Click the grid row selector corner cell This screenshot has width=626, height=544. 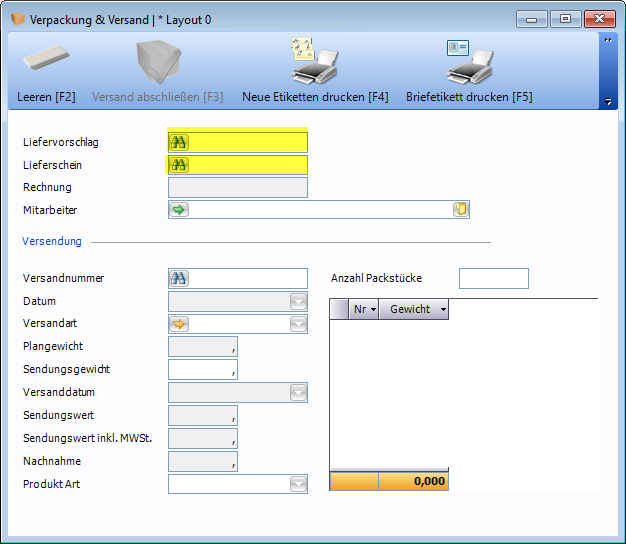(339, 310)
